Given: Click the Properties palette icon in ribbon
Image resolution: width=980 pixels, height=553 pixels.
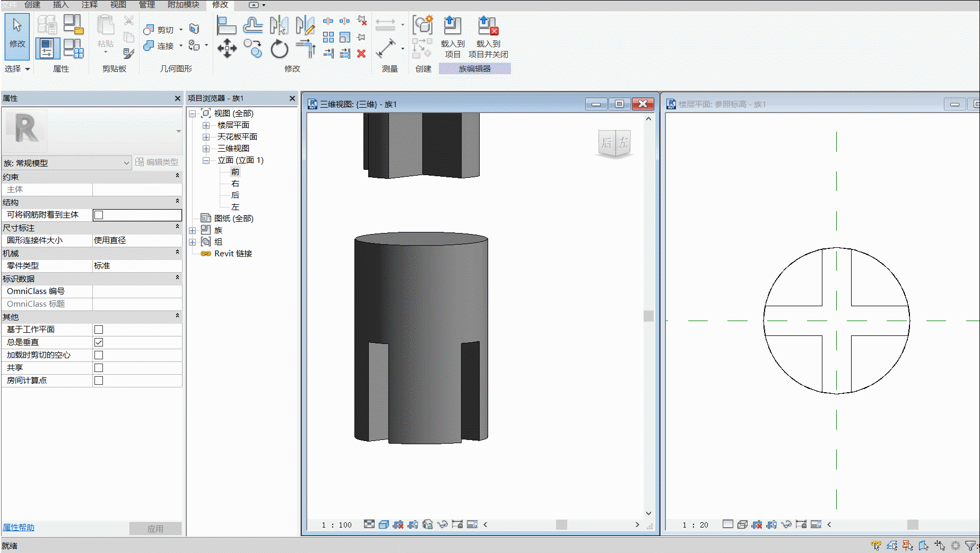Looking at the screenshot, I should [47, 48].
